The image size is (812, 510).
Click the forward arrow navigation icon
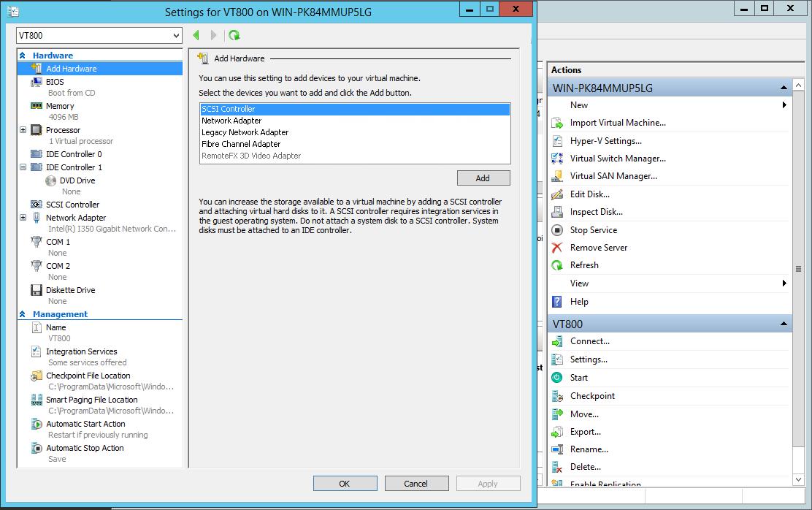coord(213,35)
